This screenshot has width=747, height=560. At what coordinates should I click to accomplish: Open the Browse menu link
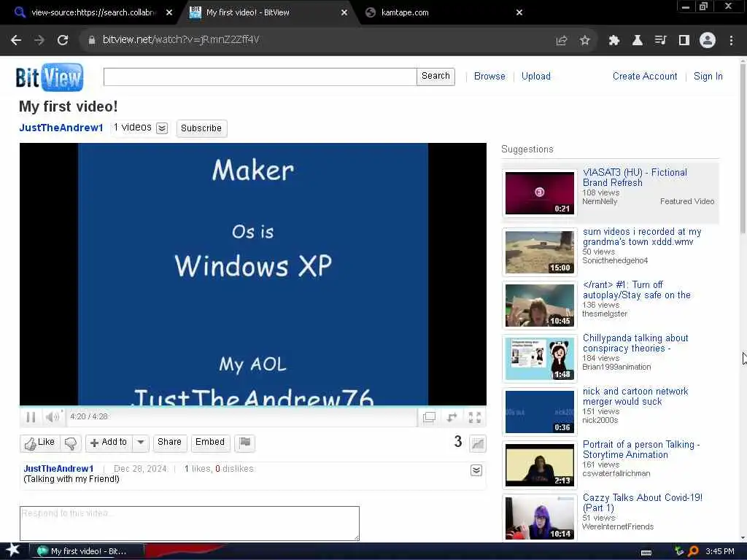(489, 76)
